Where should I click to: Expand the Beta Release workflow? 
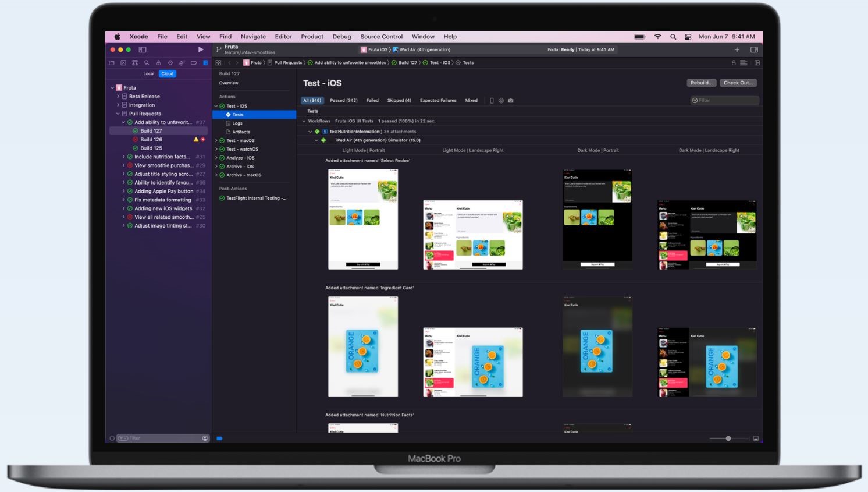(118, 97)
